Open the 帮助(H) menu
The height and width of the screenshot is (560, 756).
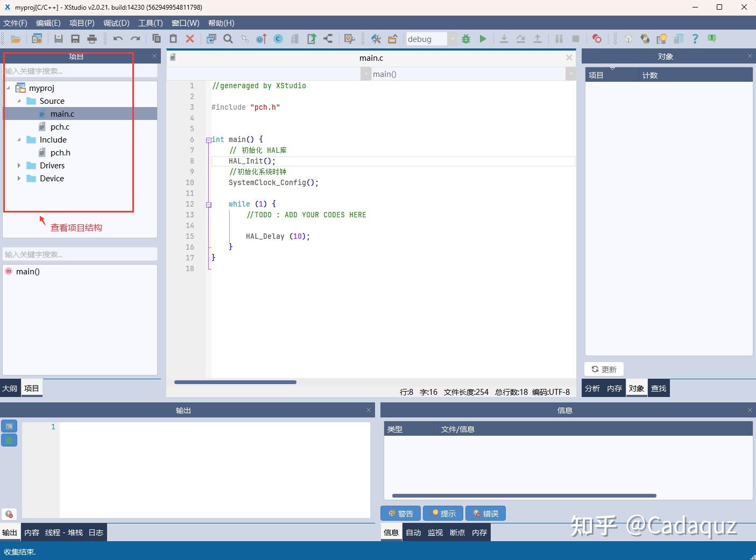coord(221,23)
